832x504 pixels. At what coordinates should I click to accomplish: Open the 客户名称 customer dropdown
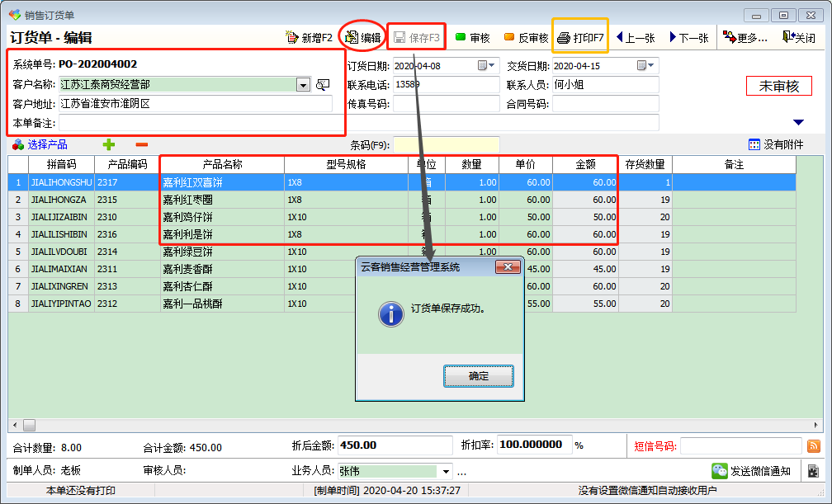click(303, 85)
